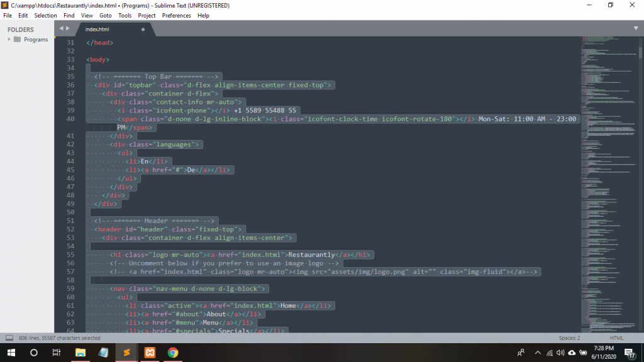Viewport: 644px width, 362px height.
Task: Go to the previous tab with the left arrow
Action: point(61,28)
